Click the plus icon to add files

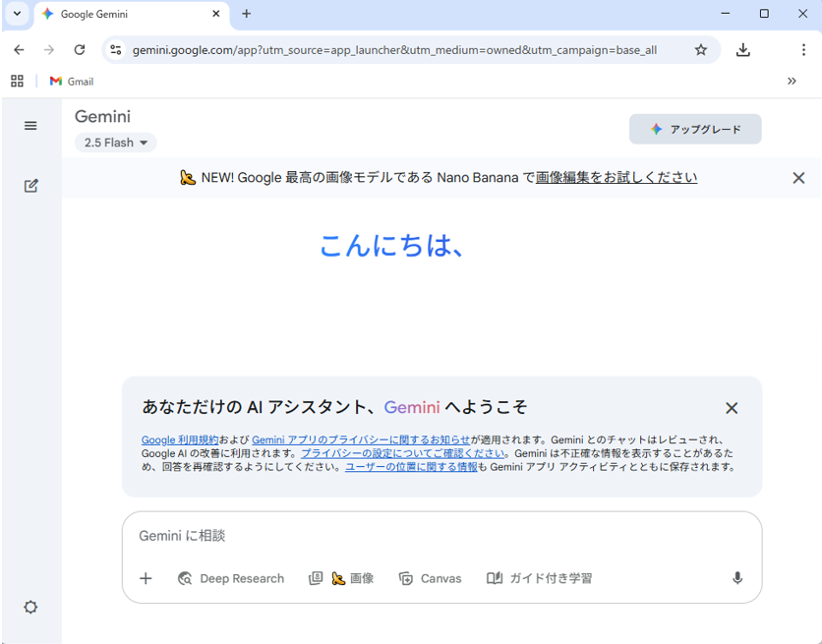pyautogui.click(x=146, y=578)
